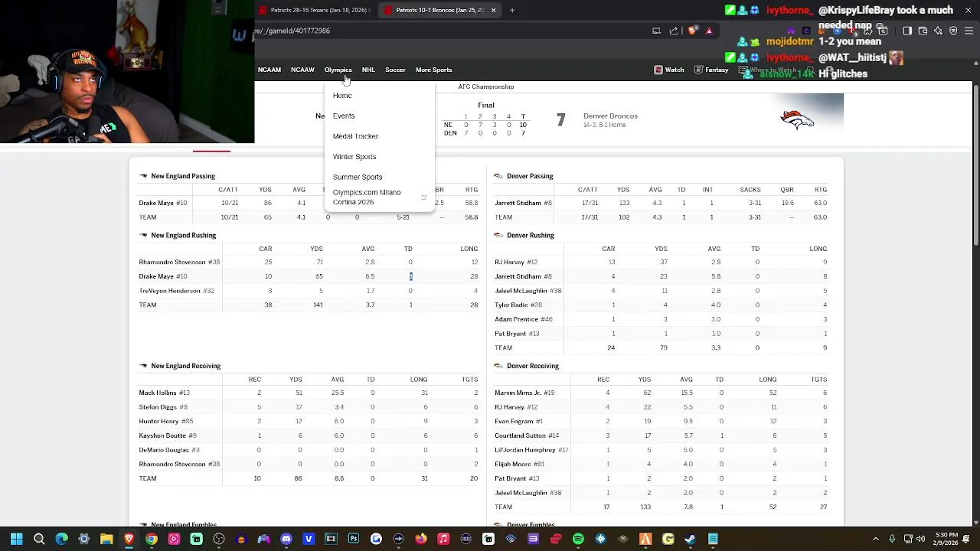Click highlighted TD cell in Drake Maye rushing row
The image size is (980, 551).
[410, 276]
